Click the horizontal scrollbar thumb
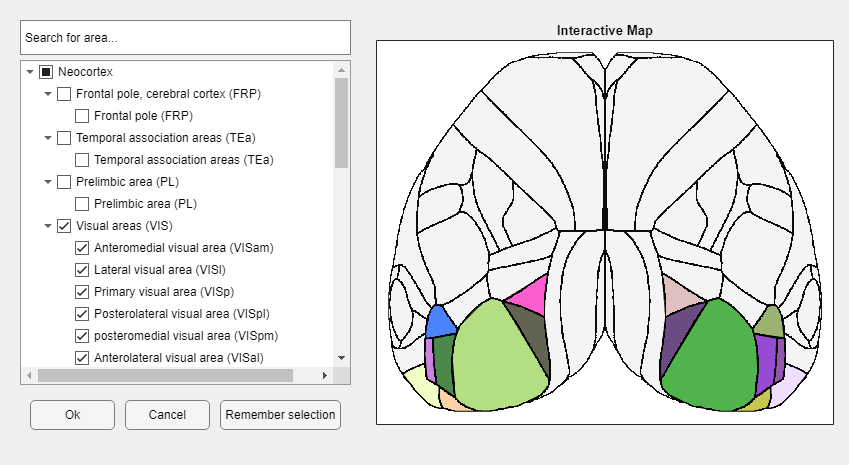This screenshot has height=465, width=849. click(165, 375)
